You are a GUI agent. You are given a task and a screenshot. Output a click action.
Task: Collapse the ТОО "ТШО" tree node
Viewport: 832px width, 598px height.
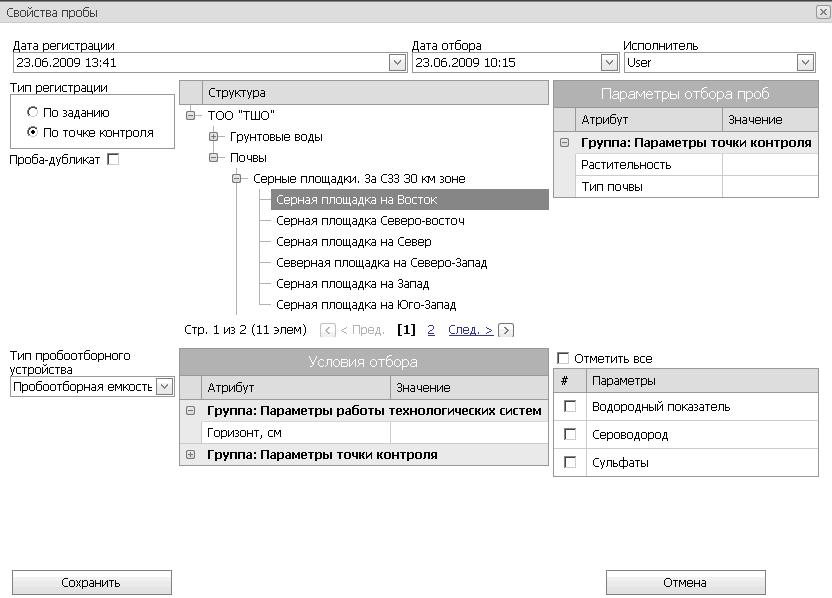tap(190, 115)
